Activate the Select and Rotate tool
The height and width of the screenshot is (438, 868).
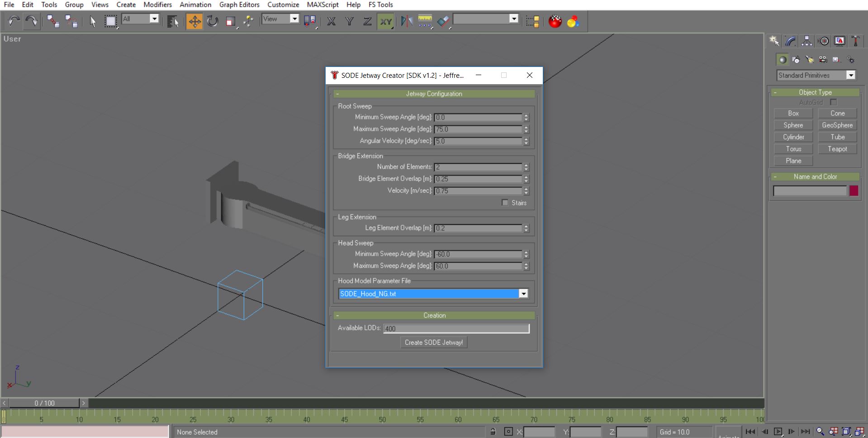pyautogui.click(x=213, y=21)
